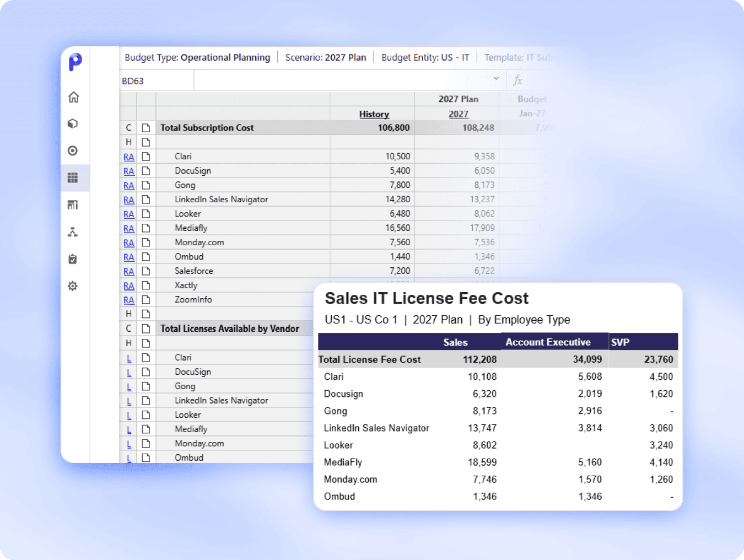The height and width of the screenshot is (560, 744).
Task: Open the hierarchy icon in sidebar
Action: pos(73,232)
